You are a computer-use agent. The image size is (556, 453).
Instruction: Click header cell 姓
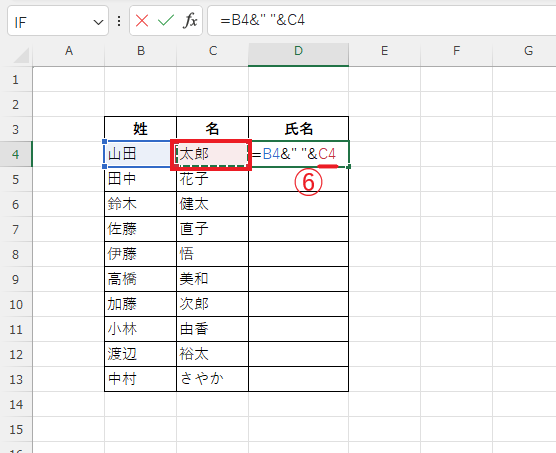click(141, 129)
